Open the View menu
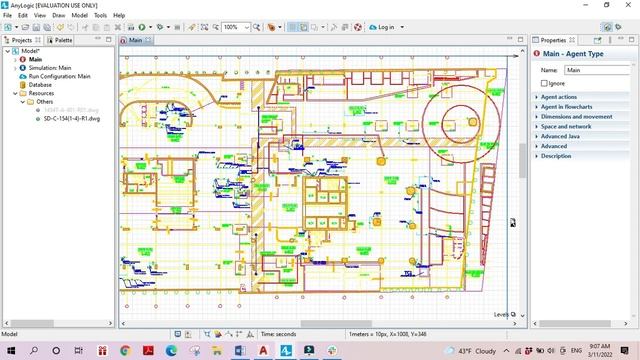 point(40,16)
